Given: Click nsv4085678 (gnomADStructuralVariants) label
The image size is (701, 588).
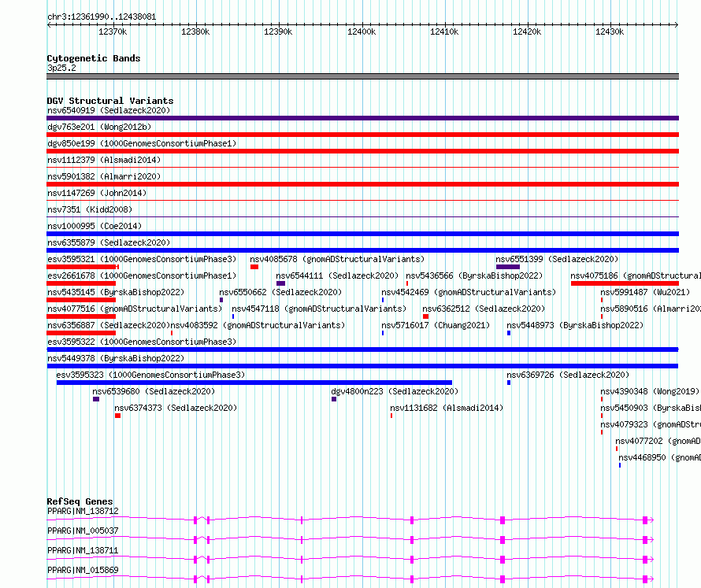Looking at the screenshot, I should coord(337,259).
